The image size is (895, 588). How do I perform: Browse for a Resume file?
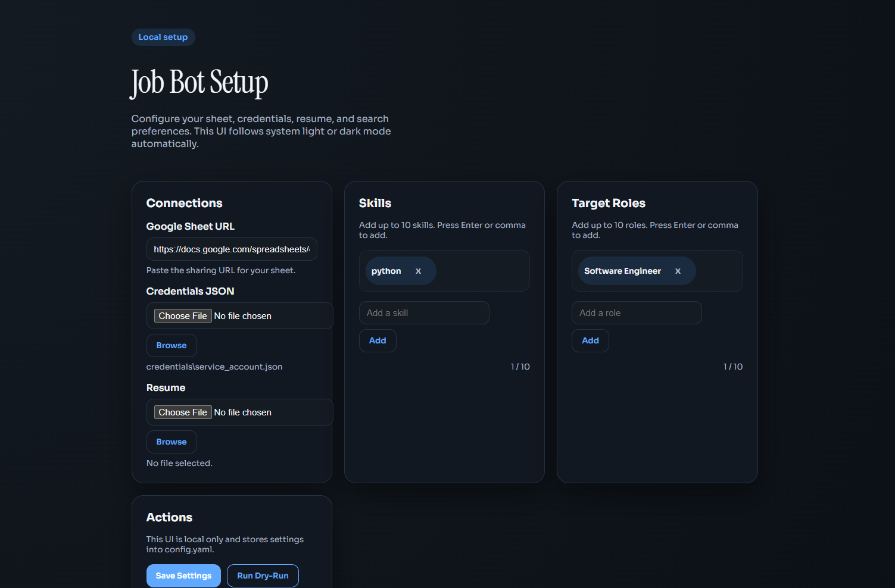(x=171, y=442)
